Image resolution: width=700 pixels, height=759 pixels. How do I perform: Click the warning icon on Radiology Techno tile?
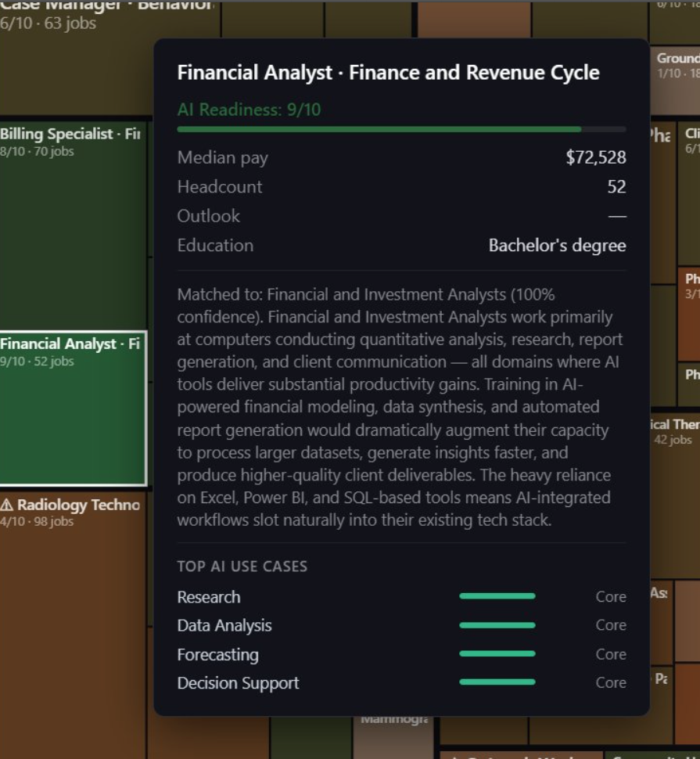[8, 505]
